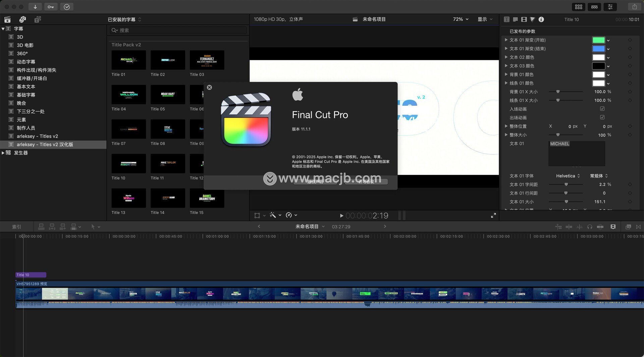The width and height of the screenshot is (644, 357).
Task: Open the 索引 timeline index
Action: (x=16, y=227)
